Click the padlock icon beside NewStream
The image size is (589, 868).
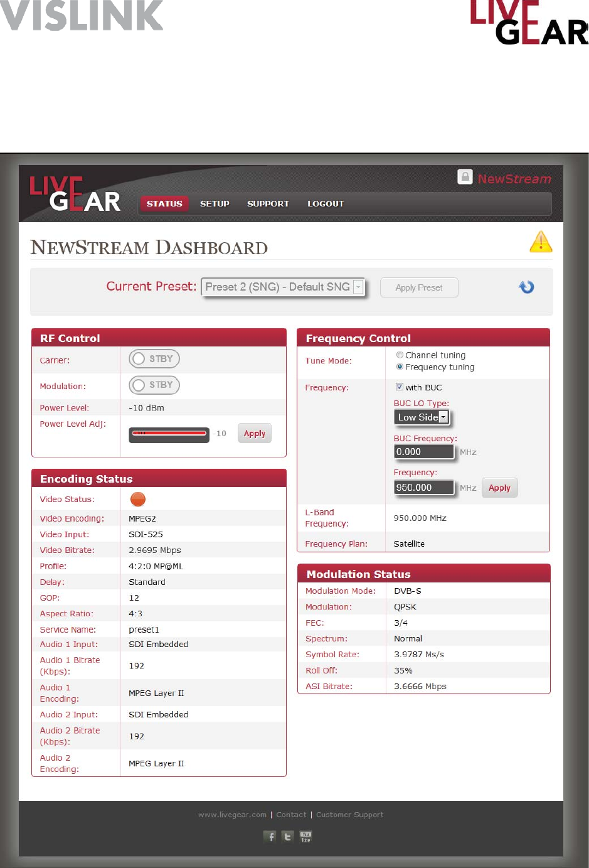[x=465, y=177]
